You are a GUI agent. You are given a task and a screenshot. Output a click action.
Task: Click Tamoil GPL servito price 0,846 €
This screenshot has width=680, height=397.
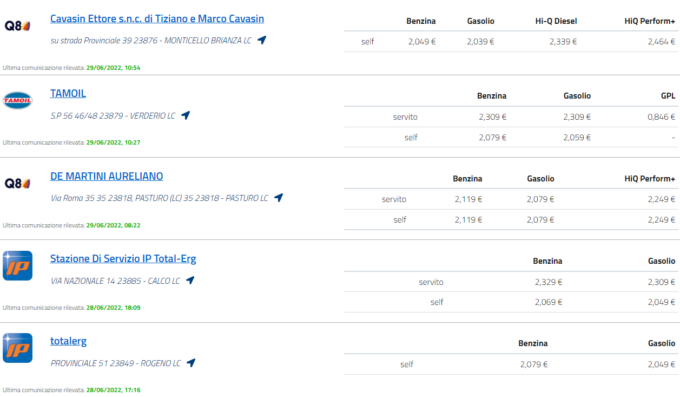click(661, 117)
